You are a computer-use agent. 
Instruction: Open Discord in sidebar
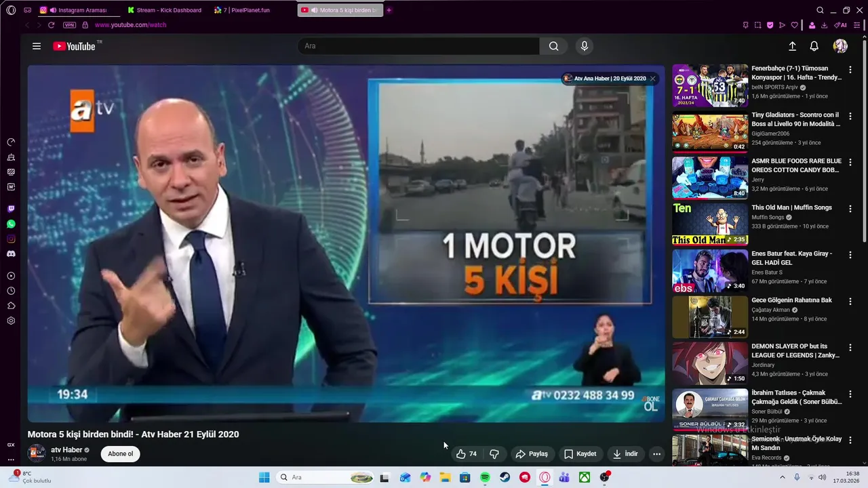pos(11,253)
